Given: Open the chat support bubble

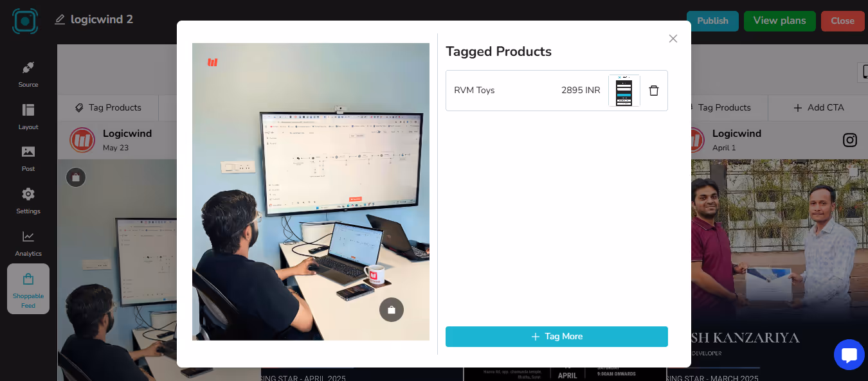Looking at the screenshot, I should [x=849, y=355].
